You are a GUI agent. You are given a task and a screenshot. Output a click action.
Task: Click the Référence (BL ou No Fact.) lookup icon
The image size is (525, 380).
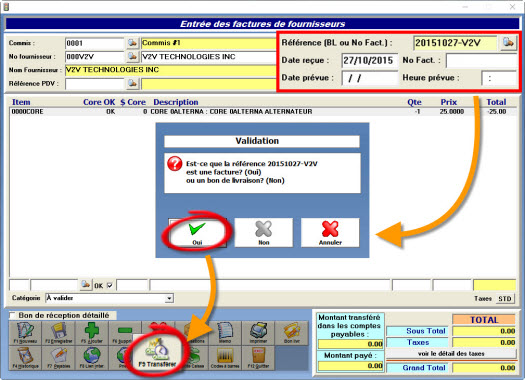508,43
